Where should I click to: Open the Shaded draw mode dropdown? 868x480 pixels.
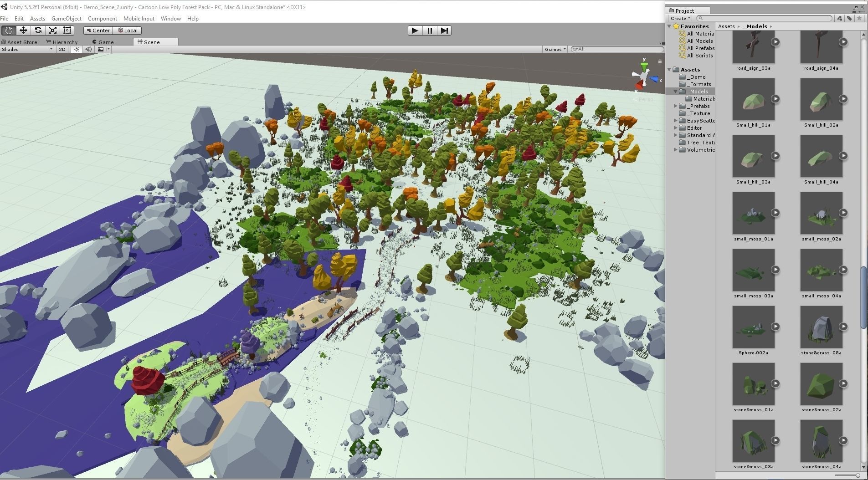[x=27, y=49]
